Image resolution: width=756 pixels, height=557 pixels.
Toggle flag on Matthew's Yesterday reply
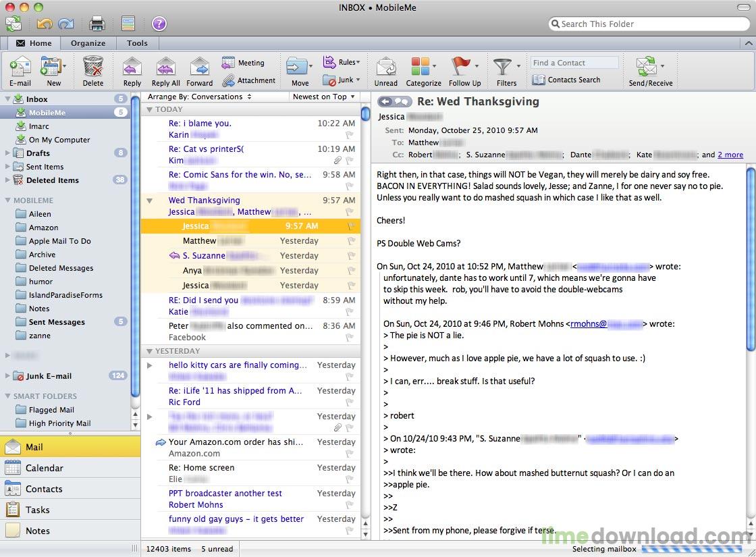pos(351,240)
